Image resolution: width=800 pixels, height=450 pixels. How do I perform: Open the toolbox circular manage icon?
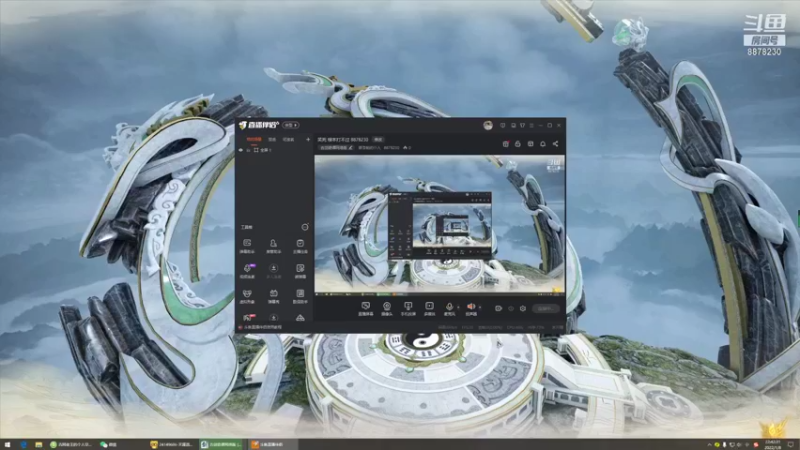(x=305, y=227)
